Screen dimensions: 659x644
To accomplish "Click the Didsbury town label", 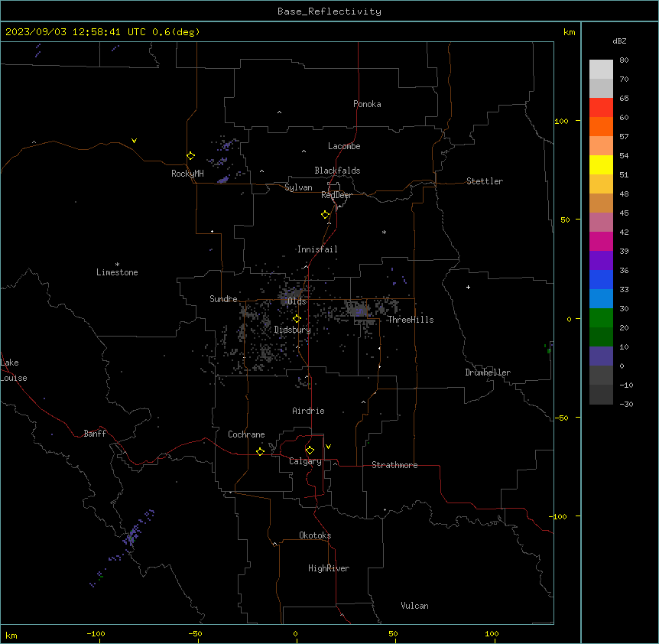I will point(293,330).
